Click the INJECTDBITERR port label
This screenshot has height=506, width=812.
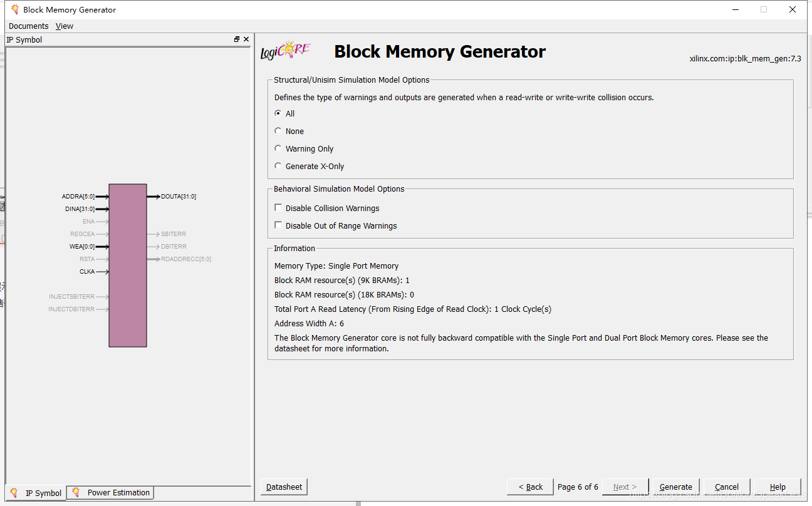72,309
